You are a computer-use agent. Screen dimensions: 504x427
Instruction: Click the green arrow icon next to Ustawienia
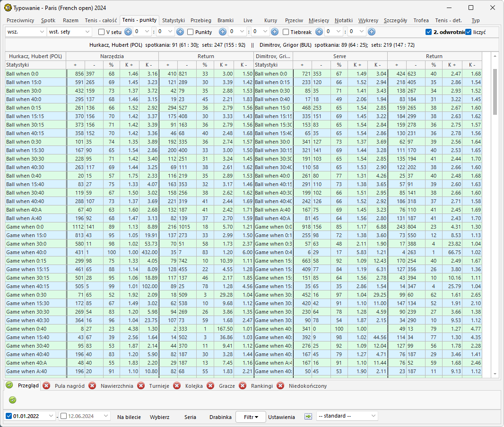pyautogui.click(x=308, y=417)
